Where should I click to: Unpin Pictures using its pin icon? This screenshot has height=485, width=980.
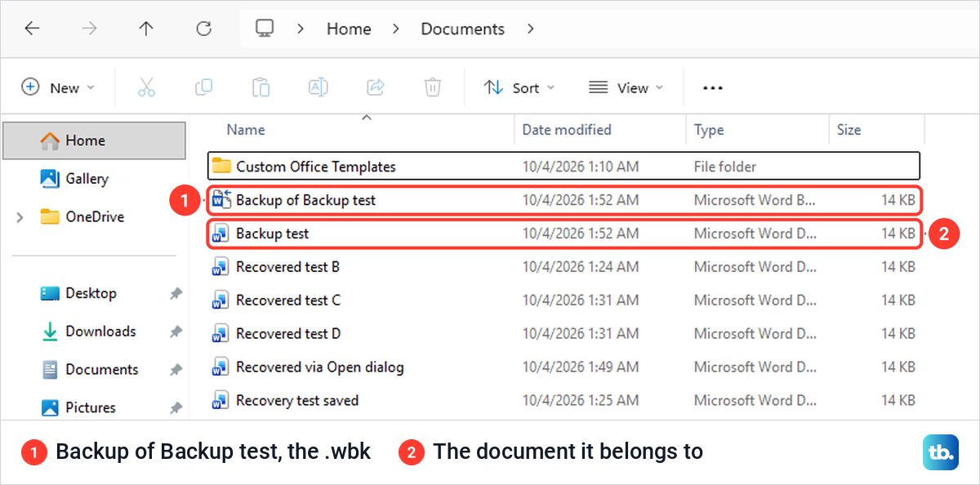point(175,407)
